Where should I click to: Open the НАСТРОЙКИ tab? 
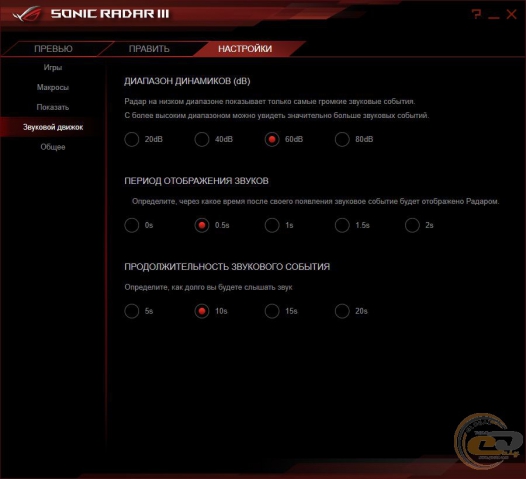coord(245,49)
